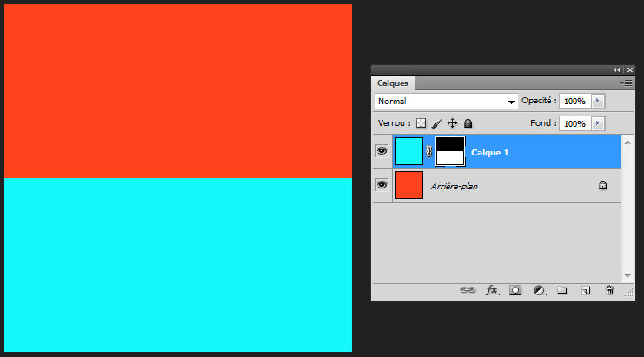644x357 pixels.
Task: Click the panel resize grip corner
Action: click(x=629, y=292)
